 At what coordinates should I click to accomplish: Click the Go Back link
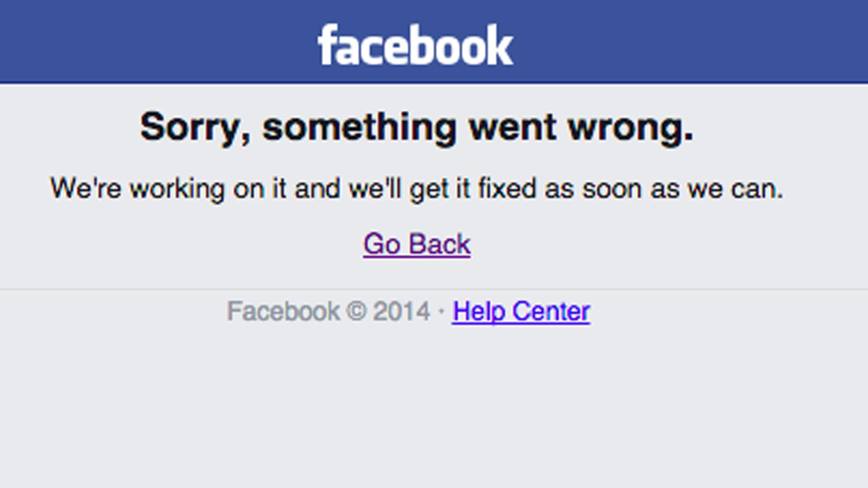417,244
